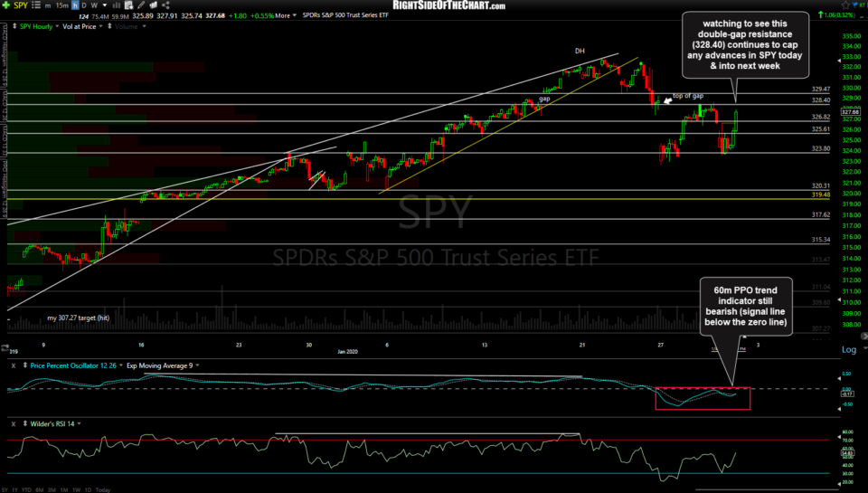Click the green plus add-chart icon

point(5,5)
